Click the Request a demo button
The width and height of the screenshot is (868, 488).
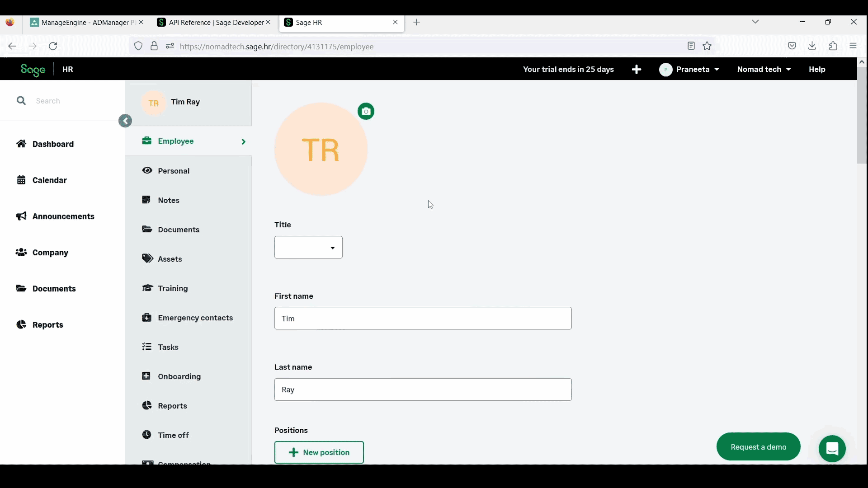(758, 447)
